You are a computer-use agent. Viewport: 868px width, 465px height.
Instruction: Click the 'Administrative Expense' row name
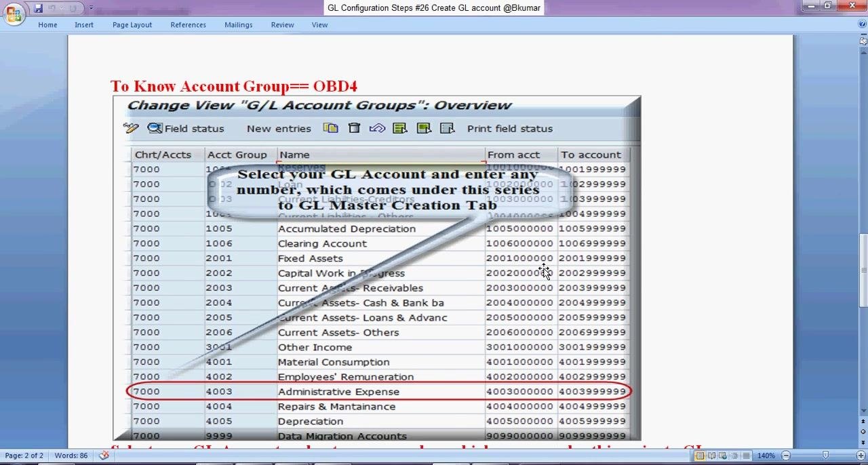[x=338, y=392]
